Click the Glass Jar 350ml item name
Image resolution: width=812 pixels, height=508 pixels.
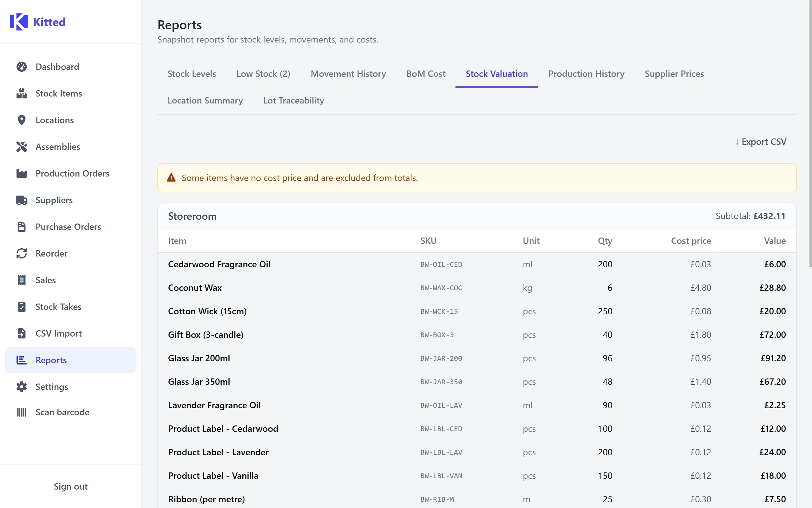(x=199, y=382)
